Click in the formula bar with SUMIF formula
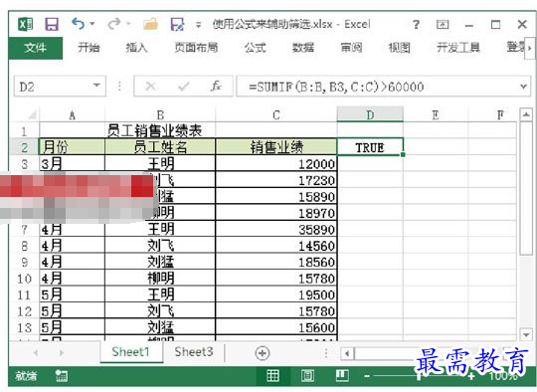Image resolution: width=537 pixels, height=392 pixels. click(x=377, y=87)
